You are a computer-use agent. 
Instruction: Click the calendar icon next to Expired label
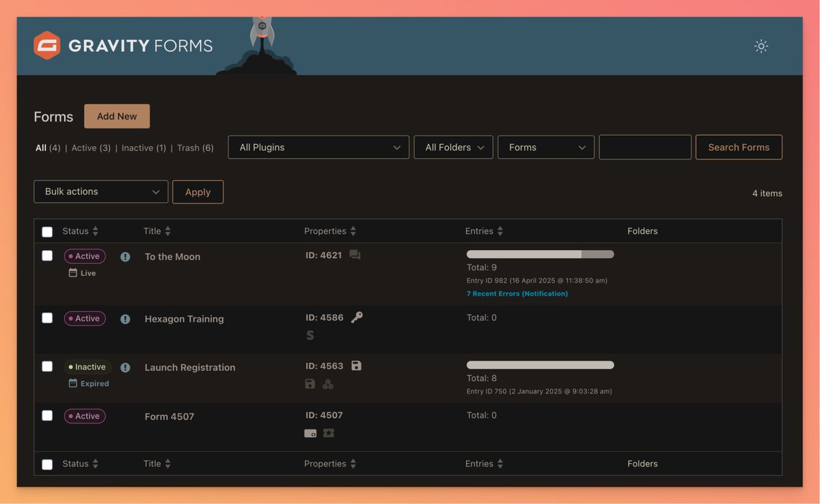click(72, 383)
